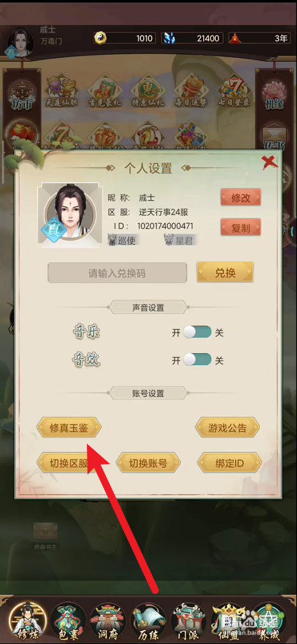
Task: Open the 机缘 lotus icon
Action: pyautogui.click(x=274, y=95)
